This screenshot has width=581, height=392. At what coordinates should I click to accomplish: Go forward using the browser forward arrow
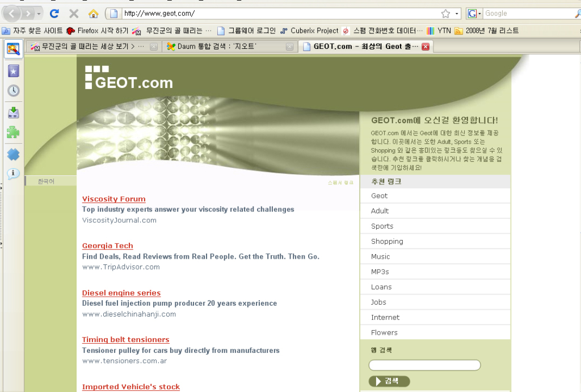click(x=27, y=14)
